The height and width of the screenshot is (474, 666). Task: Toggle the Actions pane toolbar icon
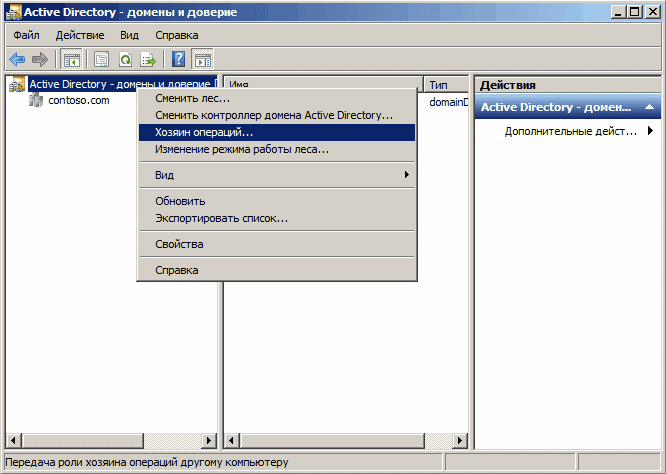point(203,59)
